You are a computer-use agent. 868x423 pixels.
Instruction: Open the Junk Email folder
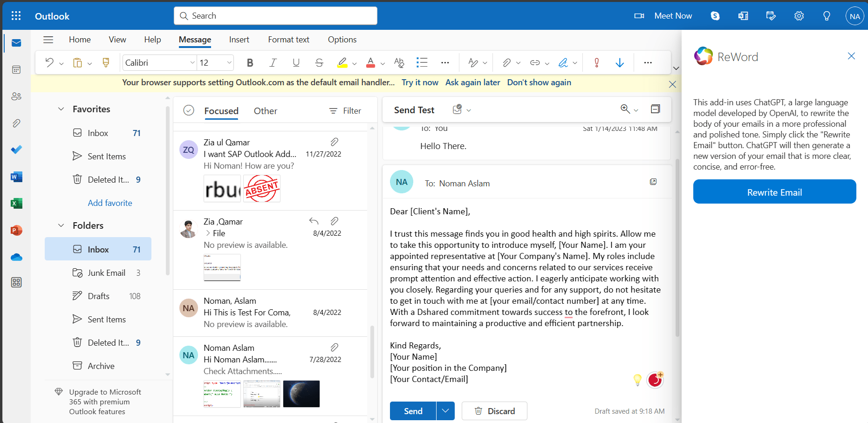click(98, 273)
